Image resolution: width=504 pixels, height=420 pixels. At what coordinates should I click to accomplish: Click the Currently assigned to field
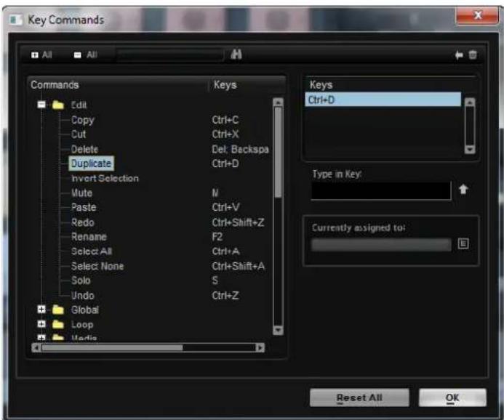point(381,244)
